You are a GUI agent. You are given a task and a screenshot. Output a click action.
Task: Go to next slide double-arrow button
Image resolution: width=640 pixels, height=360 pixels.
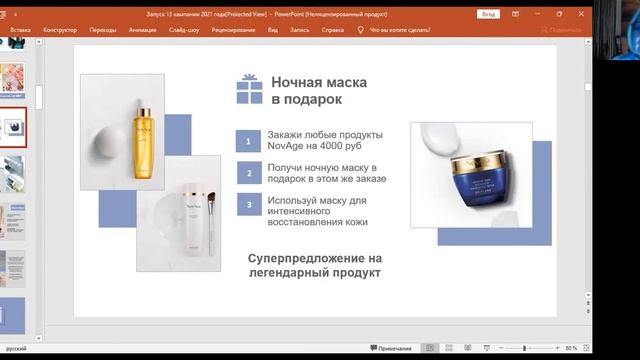[588, 311]
